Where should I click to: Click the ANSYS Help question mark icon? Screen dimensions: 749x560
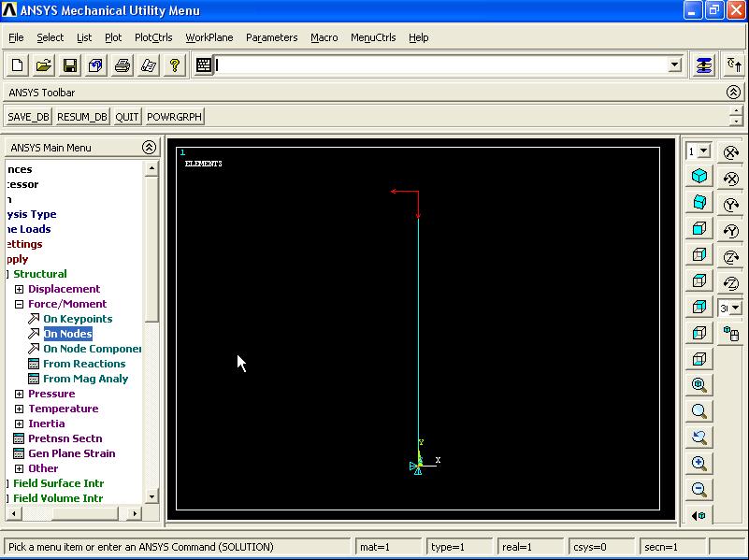click(174, 65)
